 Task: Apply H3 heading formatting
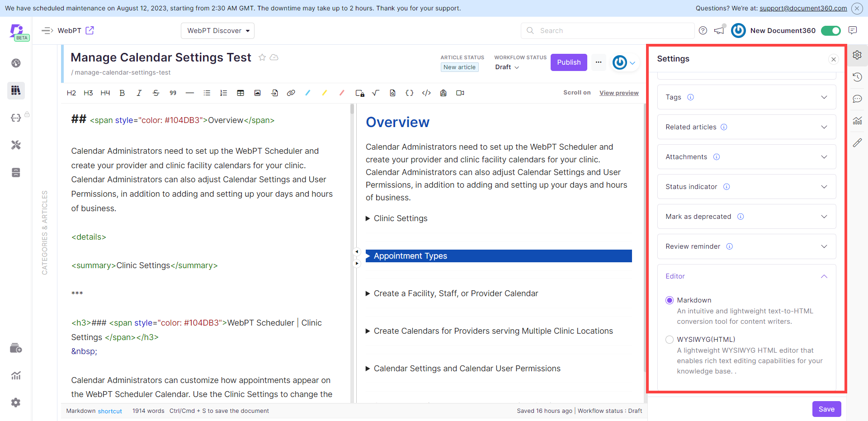[x=88, y=93]
